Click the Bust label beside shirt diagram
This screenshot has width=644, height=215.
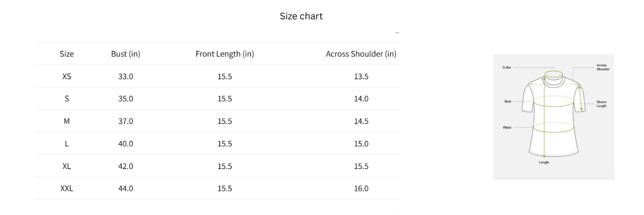click(508, 101)
